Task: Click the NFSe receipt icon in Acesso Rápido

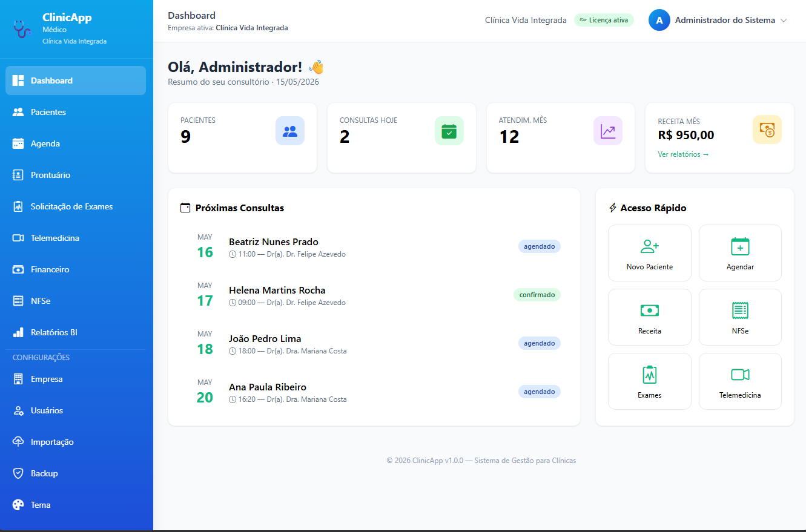Action: pos(740,310)
